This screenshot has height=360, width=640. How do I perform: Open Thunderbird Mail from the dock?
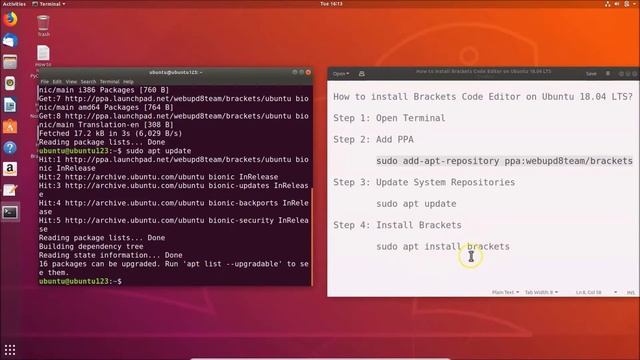click(x=10, y=40)
